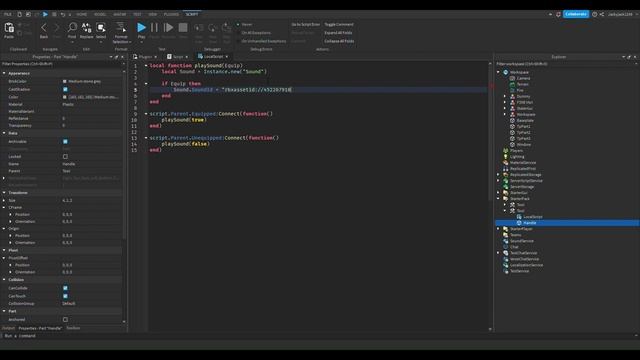This screenshot has height=360, width=640.
Task: Click Collapse All Folds
Action: click(x=339, y=41)
